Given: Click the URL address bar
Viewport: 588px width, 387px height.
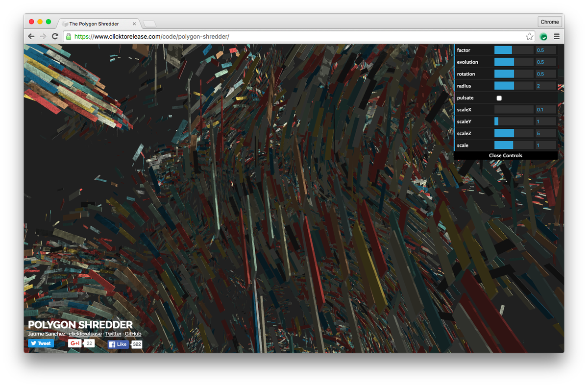Looking at the screenshot, I should click(x=299, y=36).
